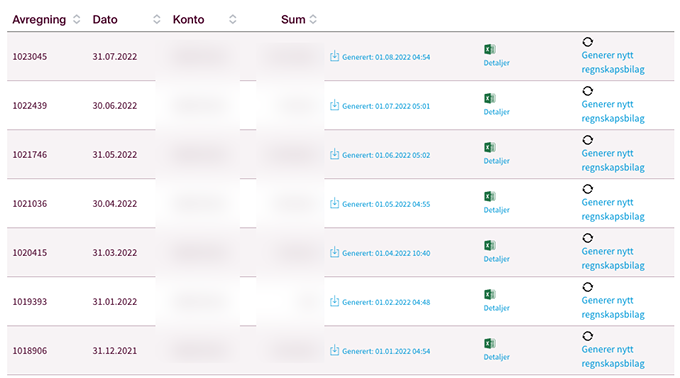Viewport: 680px width, 378px height.
Task: Download voucher icon for row 1020415
Action: click(334, 252)
